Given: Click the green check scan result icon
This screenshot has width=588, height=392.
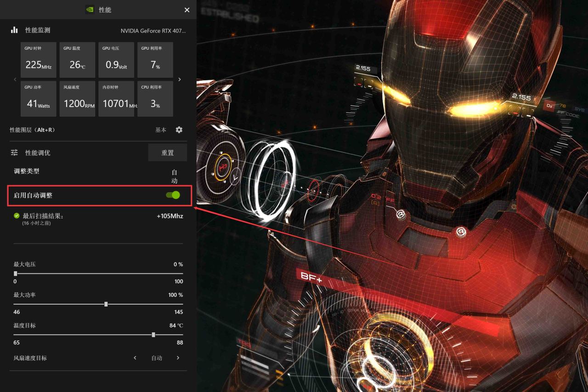Looking at the screenshot, I should pyautogui.click(x=17, y=216).
